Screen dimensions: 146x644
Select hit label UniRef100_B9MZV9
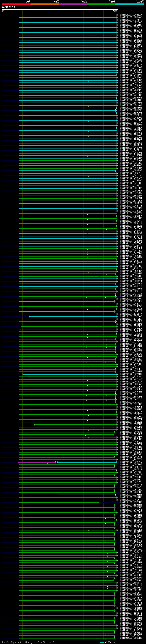(131, 57)
